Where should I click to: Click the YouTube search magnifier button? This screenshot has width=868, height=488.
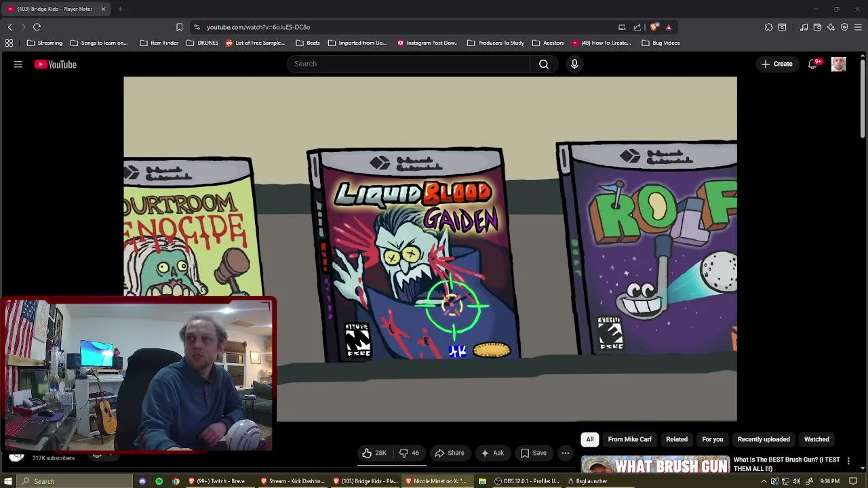[x=544, y=64]
